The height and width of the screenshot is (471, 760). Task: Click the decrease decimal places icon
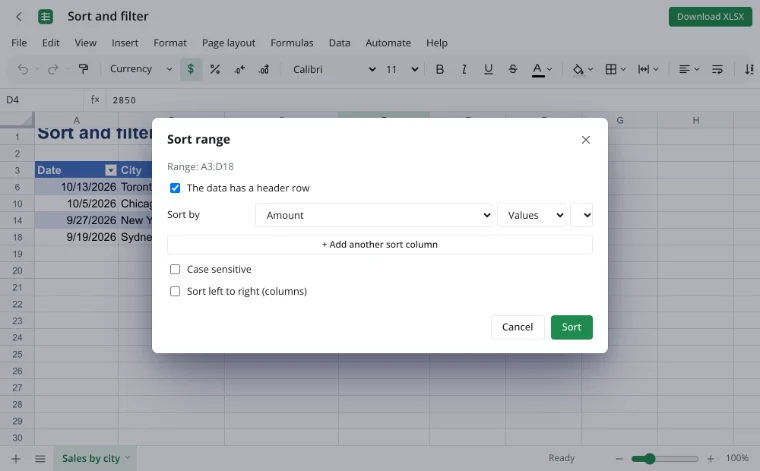239,69
